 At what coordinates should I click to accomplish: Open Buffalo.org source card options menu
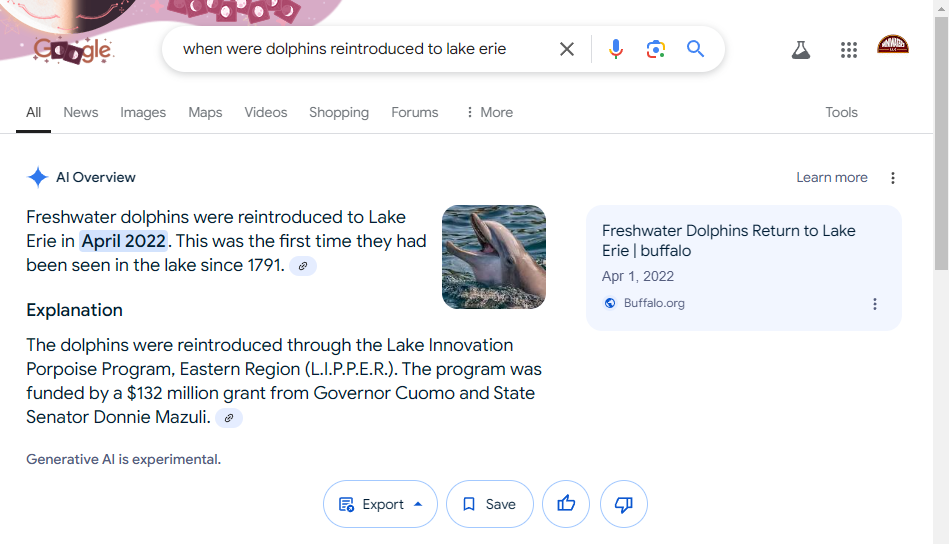pyautogui.click(x=875, y=304)
